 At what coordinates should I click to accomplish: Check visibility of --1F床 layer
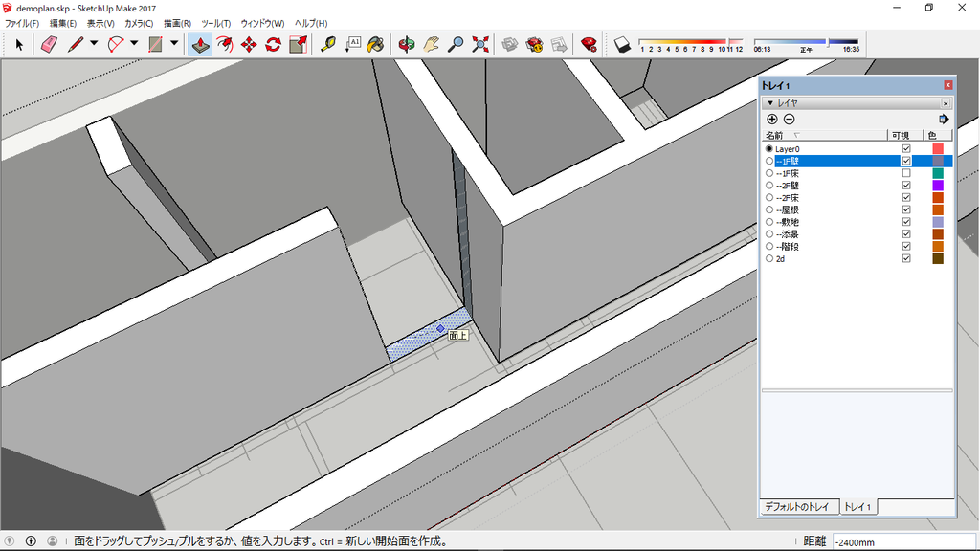(x=906, y=173)
